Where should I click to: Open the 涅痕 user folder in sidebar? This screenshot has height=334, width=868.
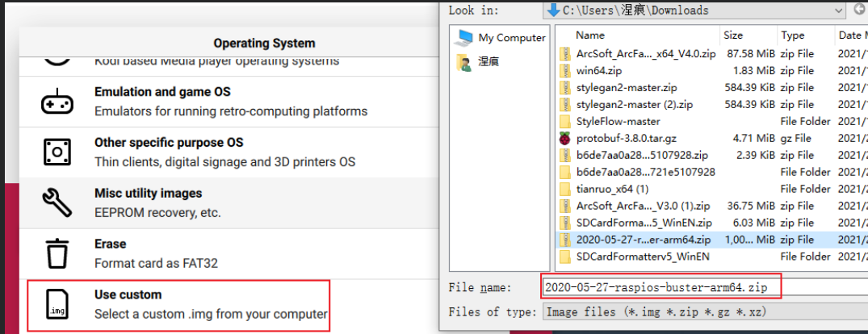pos(476,61)
